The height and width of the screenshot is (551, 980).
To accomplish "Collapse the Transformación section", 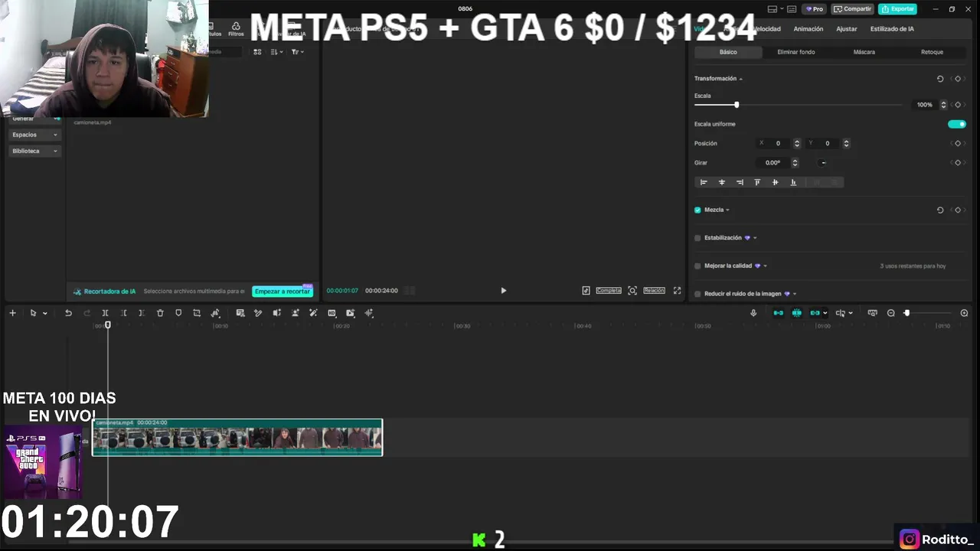I will point(741,79).
